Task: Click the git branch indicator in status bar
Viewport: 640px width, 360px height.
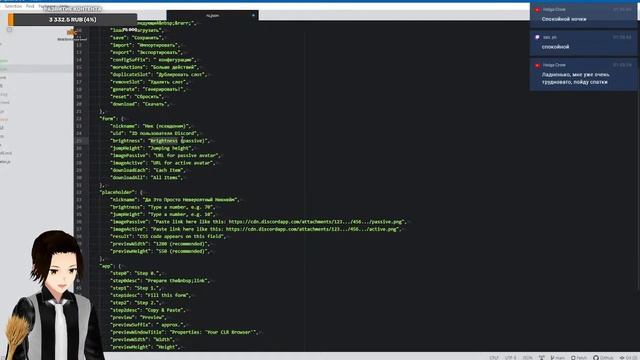Action: [x=558, y=358]
